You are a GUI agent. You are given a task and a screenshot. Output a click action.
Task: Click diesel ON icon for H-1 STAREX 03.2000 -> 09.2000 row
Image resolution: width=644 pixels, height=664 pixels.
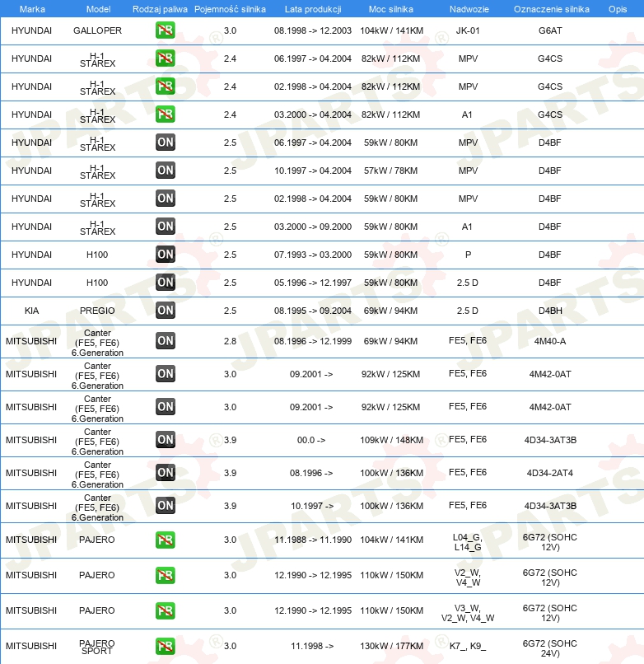(x=166, y=226)
